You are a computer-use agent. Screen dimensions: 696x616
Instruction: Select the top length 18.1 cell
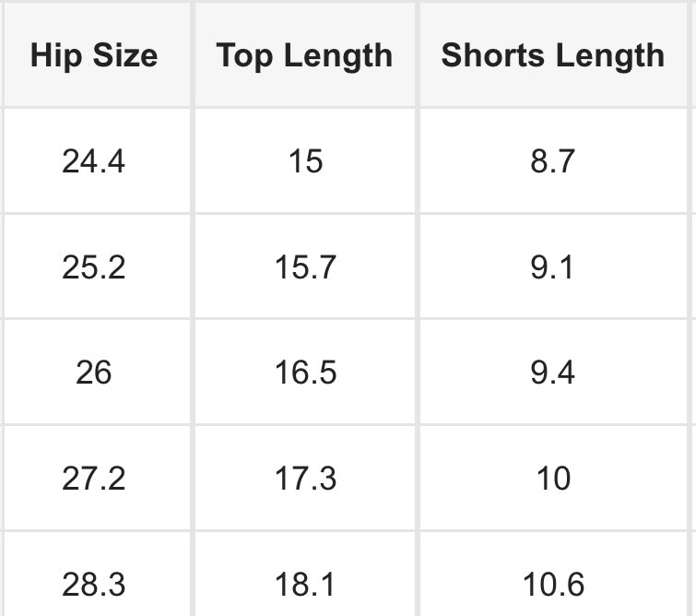point(305,584)
